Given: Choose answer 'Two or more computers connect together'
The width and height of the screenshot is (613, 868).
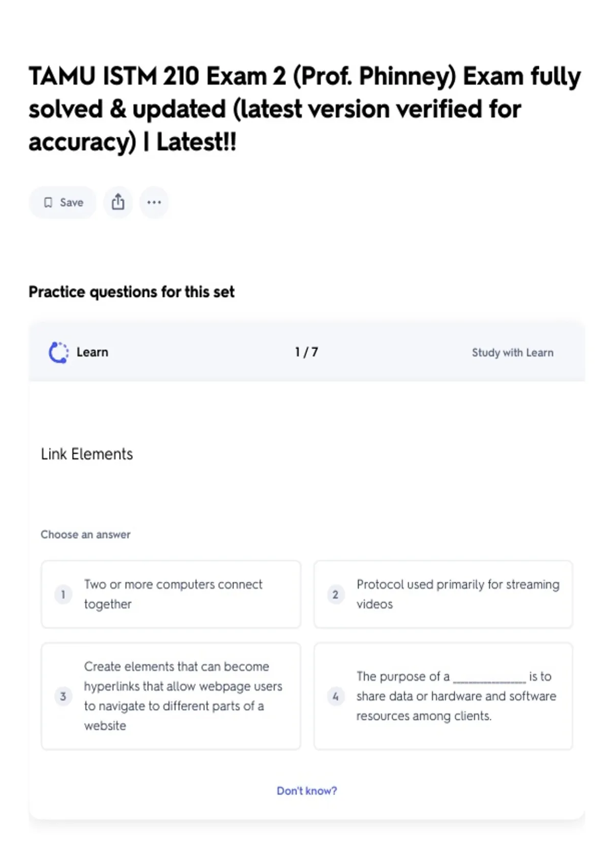Looking at the screenshot, I should coord(171,594).
